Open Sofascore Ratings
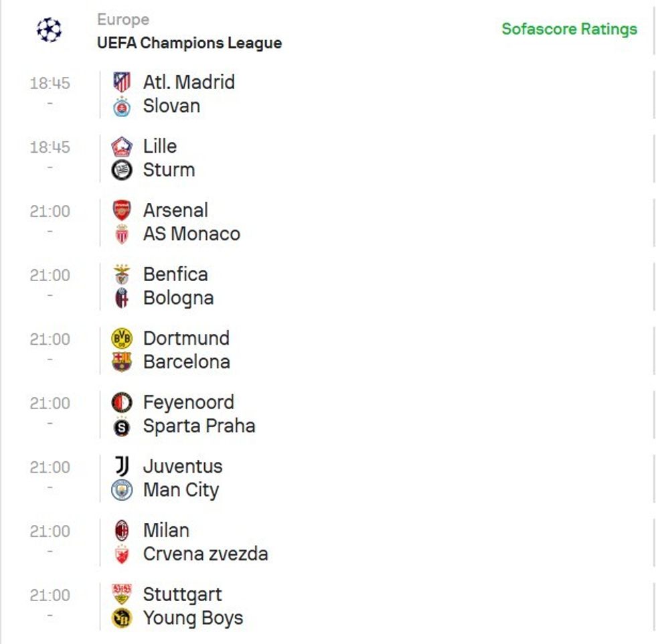656x644 pixels. click(x=569, y=29)
